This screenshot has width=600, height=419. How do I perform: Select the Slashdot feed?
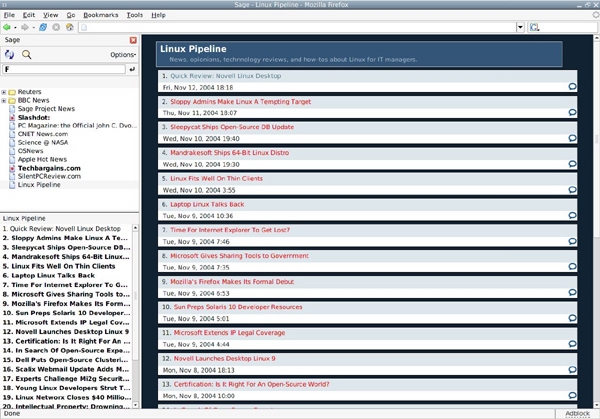[x=34, y=117]
